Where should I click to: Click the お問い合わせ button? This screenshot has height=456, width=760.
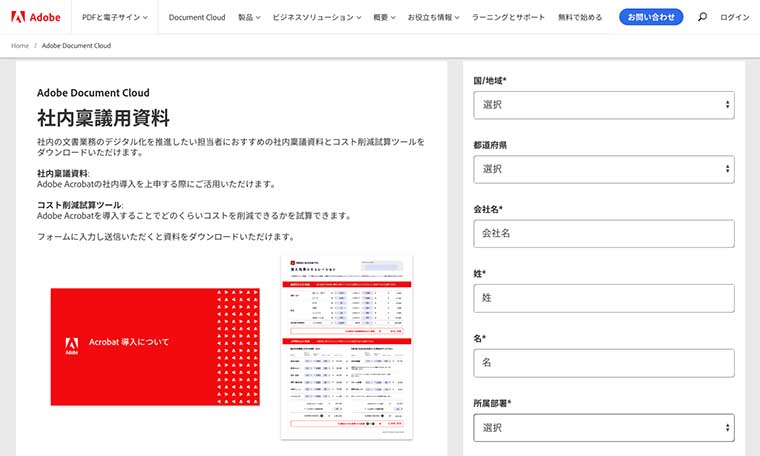pyautogui.click(x=651, y=17)
